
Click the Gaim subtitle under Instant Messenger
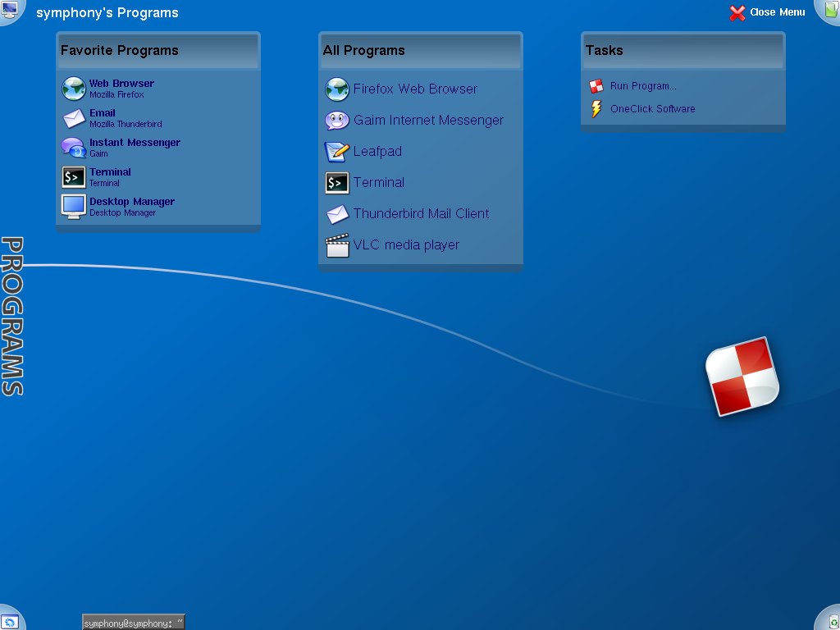pyautogui.click(x=98, y=153)
